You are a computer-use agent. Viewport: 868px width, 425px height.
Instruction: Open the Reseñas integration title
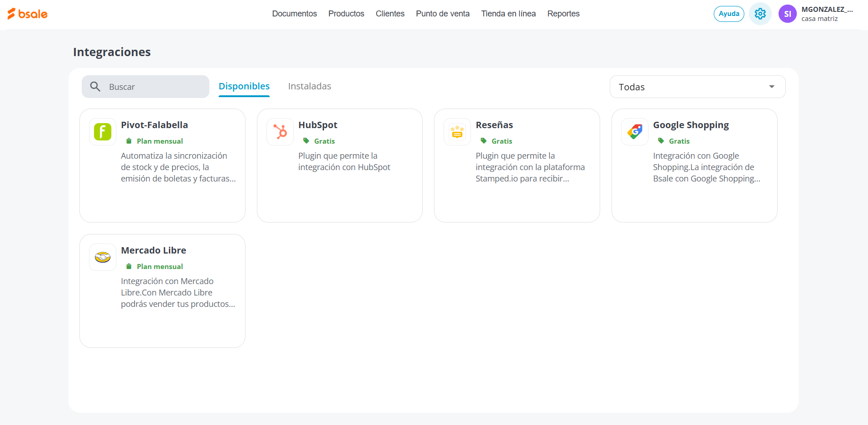[x=494, y=125]
